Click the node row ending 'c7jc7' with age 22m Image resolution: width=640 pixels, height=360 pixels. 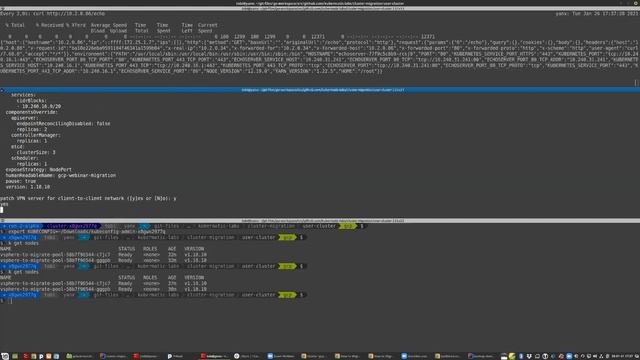(x=103, y=254)
